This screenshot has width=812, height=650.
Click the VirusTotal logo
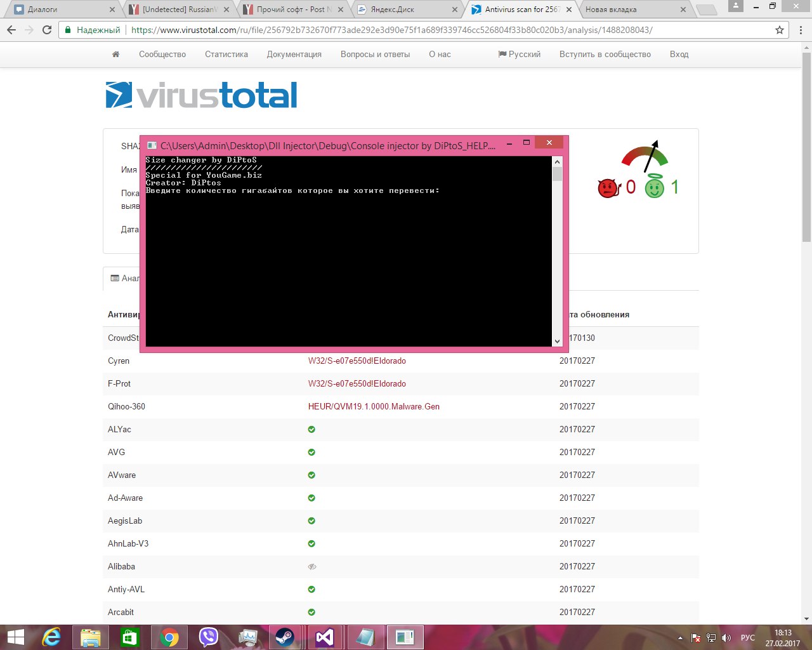pos(201,95)
